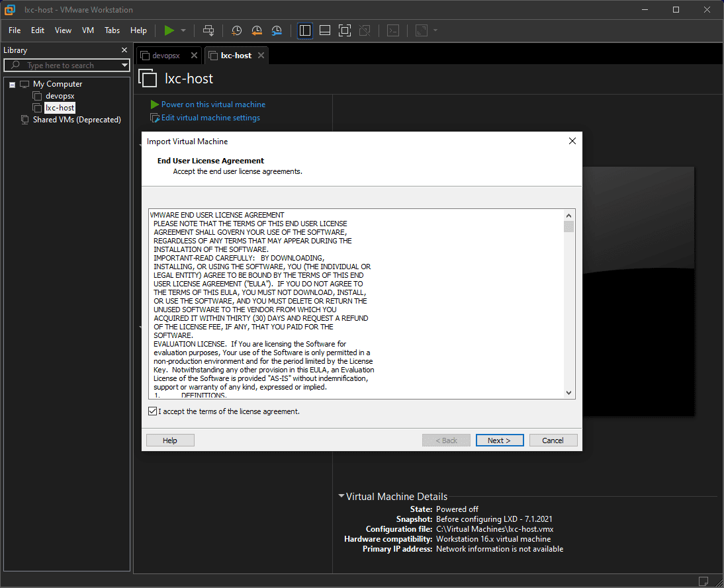Click Power on this virtual machine link
Viewport: 724px width, 588px height.
click(x=213, y=105)
